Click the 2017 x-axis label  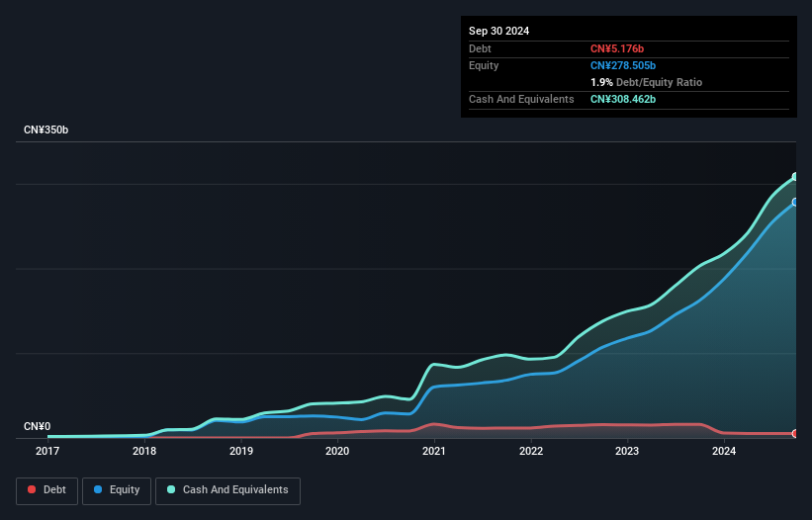pos(47,451)
